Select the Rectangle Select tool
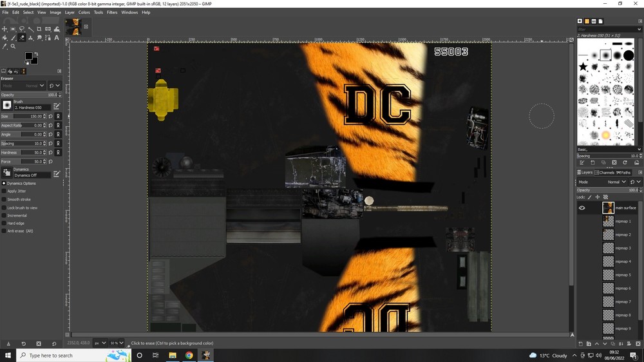 (x=13, y=29)
